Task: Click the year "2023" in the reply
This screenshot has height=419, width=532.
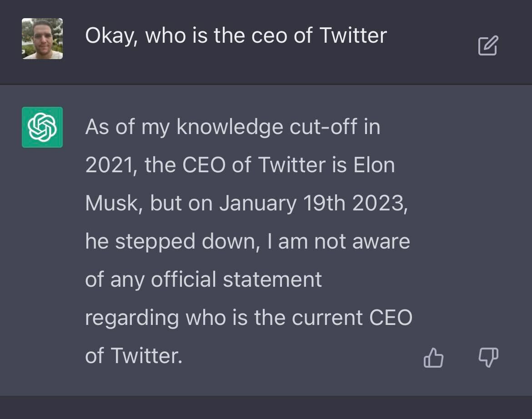Action: pos(380,203)
